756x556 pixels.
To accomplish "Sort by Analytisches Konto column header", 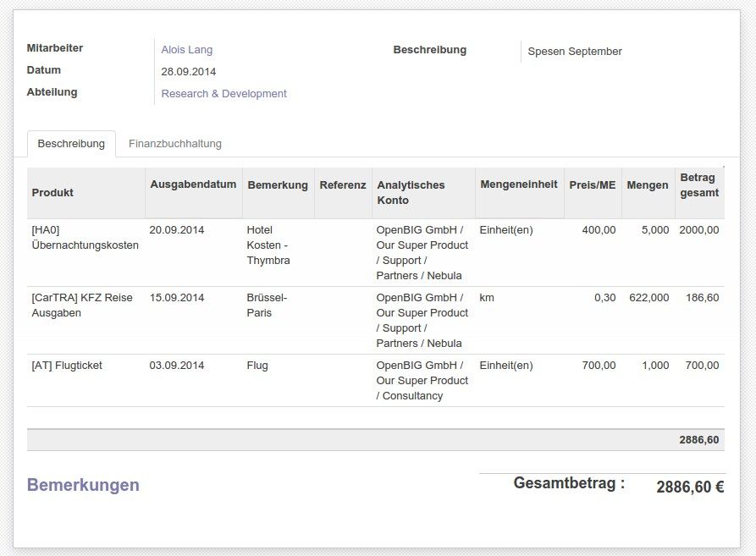I will click(411, 193).
